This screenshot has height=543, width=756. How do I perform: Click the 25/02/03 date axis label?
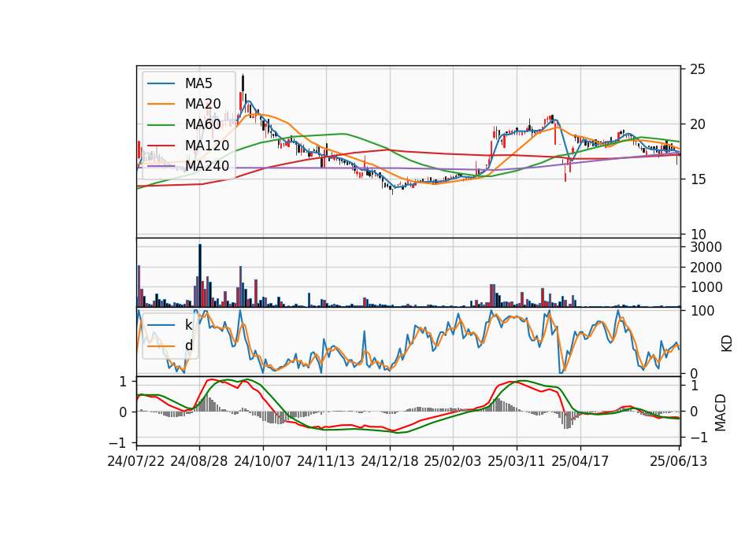(x=453, y=461)
